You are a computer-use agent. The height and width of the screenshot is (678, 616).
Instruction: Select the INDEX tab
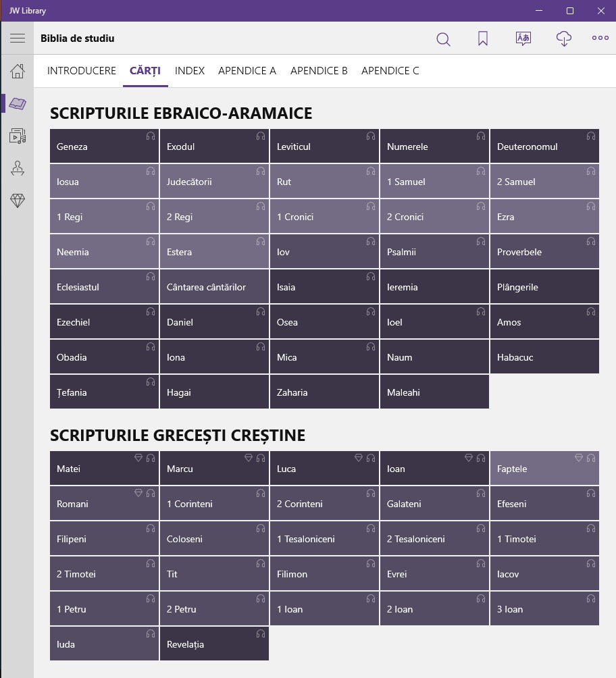tap(190, 71)
